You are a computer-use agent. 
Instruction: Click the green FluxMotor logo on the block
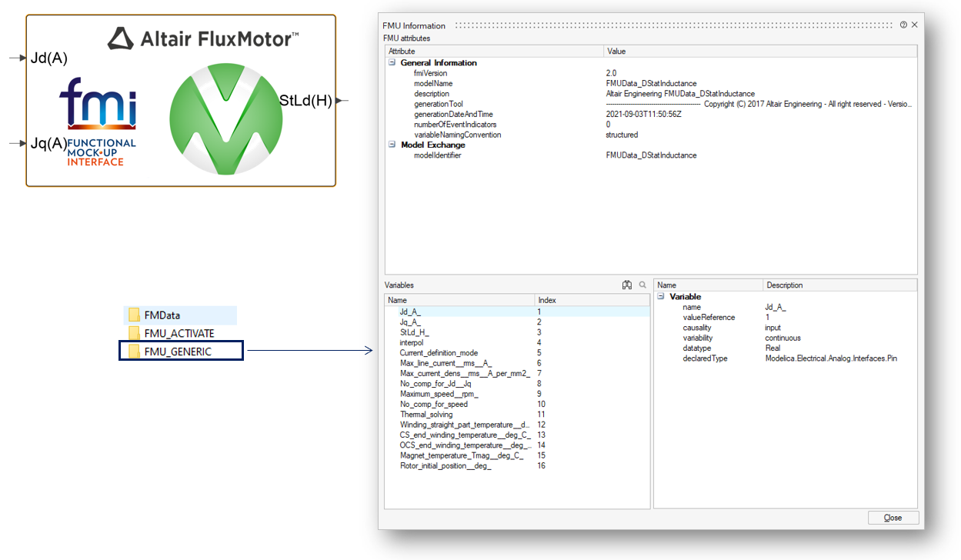(221, 117)
